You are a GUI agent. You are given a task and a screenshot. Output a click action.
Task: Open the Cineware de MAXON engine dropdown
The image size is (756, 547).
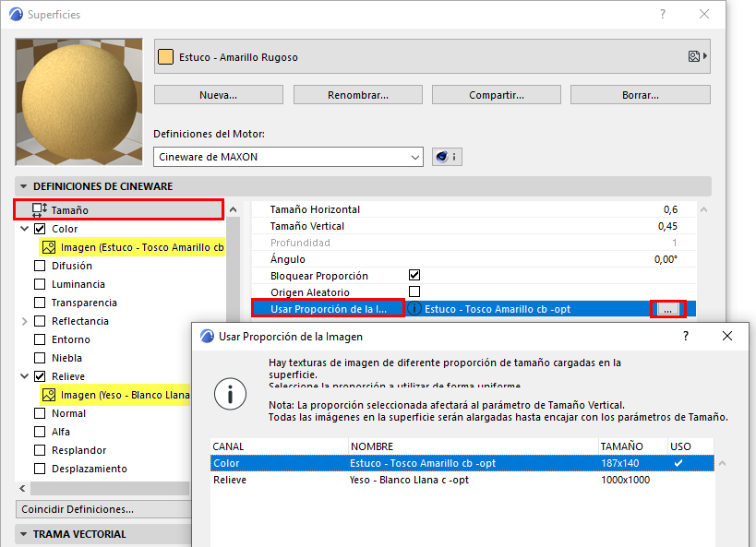click(x=288, y=157)
